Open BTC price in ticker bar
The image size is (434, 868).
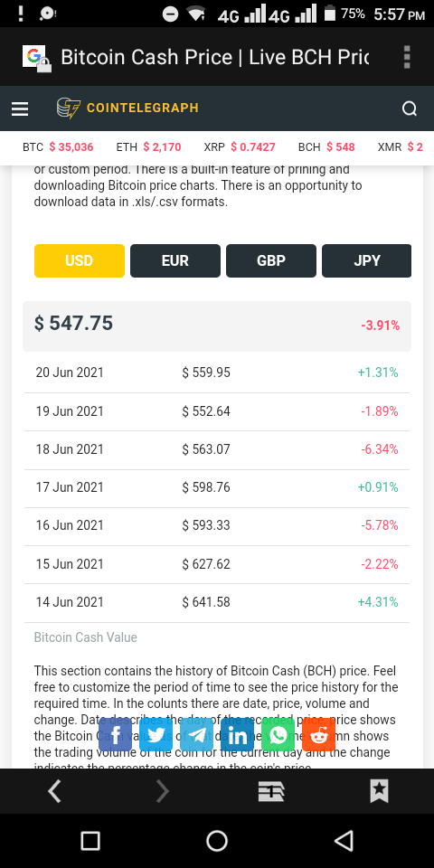tap(58, 147)
